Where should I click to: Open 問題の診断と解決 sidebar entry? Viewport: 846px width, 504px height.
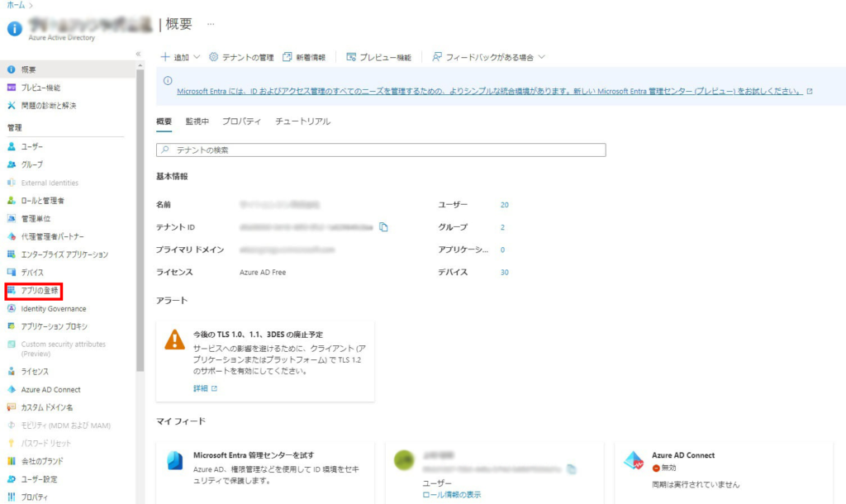click(49, 106)
